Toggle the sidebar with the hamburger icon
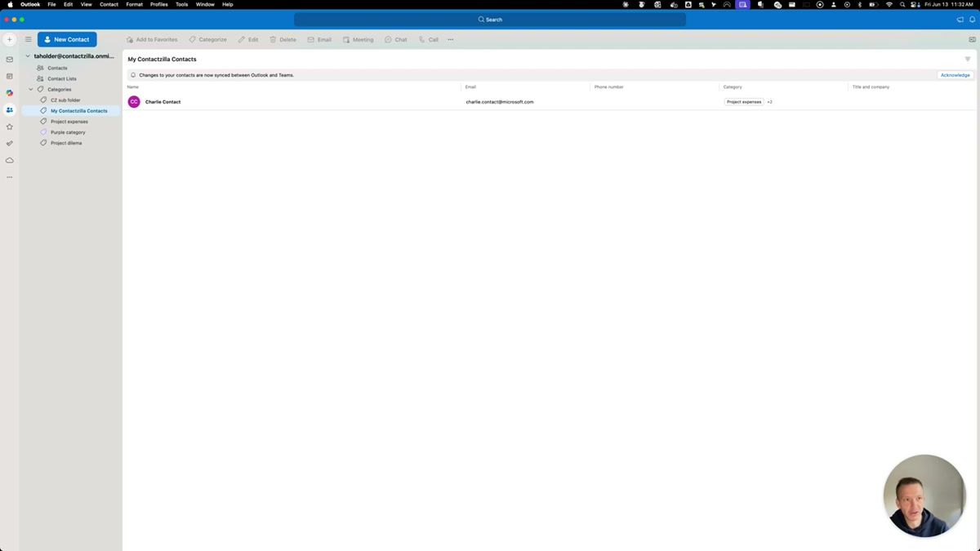The width and height of the screenshot is (980, 551). 28,39
